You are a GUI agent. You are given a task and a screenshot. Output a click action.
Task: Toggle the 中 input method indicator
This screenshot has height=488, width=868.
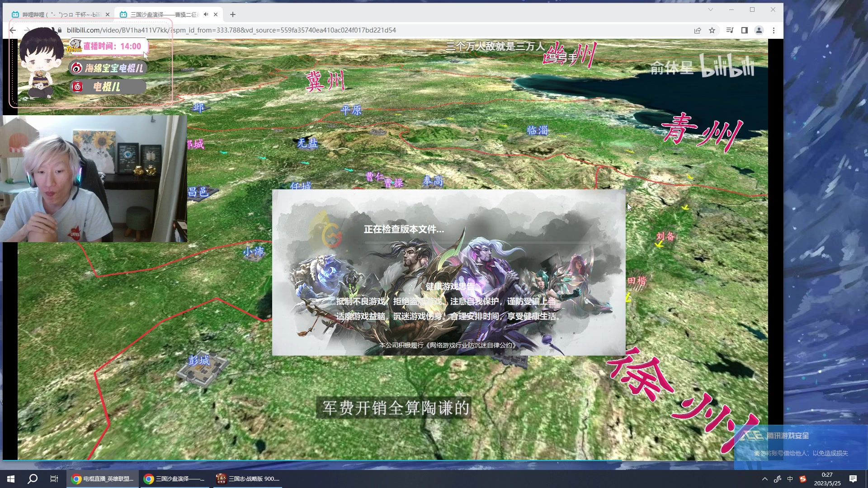(x=790, y=479)
